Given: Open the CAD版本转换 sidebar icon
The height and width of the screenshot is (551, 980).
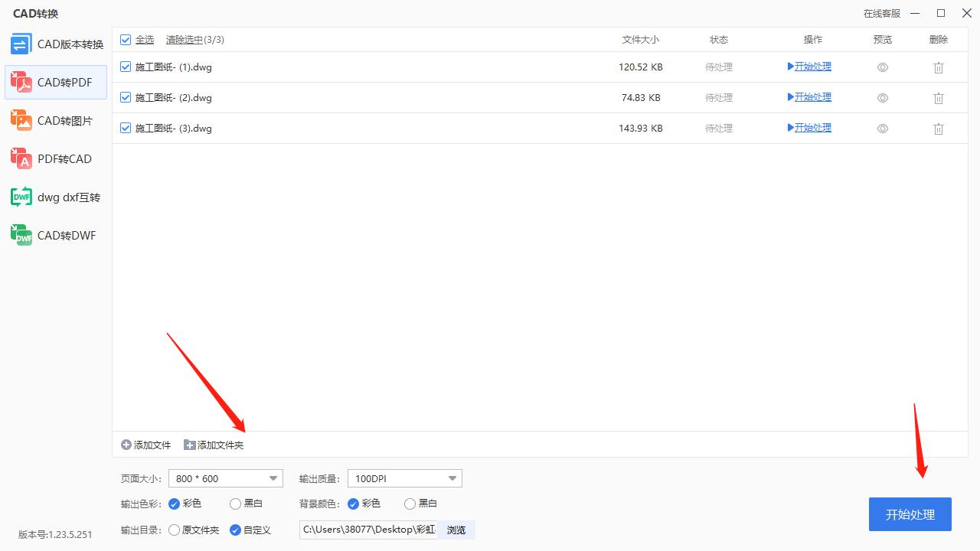Looking at the screenshot, I should pyautogui.click(x=21, y=44).
